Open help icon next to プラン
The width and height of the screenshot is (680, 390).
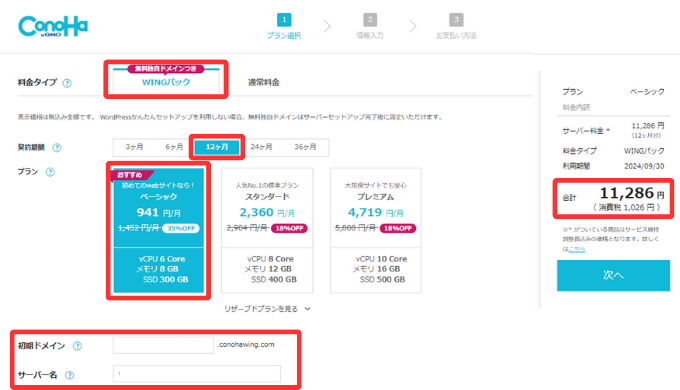pos(50,172)
